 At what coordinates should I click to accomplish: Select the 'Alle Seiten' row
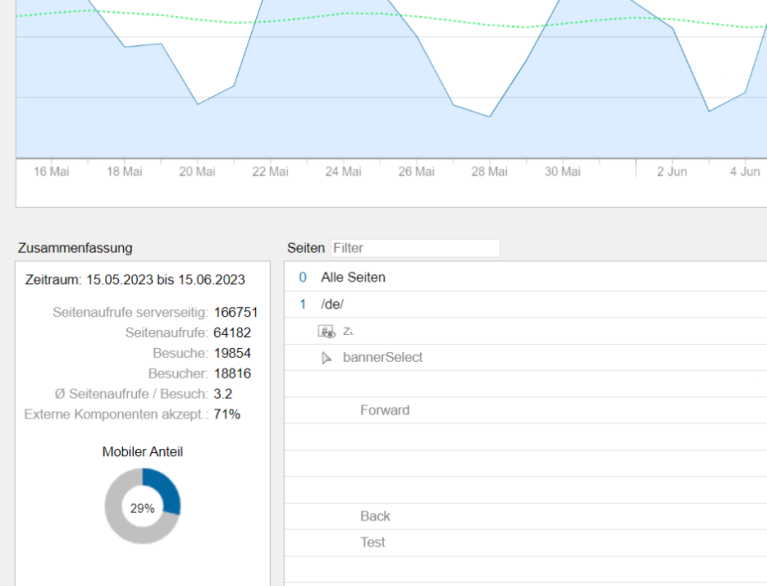point(352,277)
